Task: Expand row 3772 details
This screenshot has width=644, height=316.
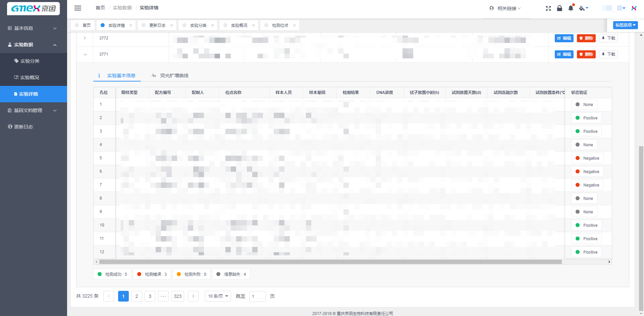Action: click(x=85, y=38)
